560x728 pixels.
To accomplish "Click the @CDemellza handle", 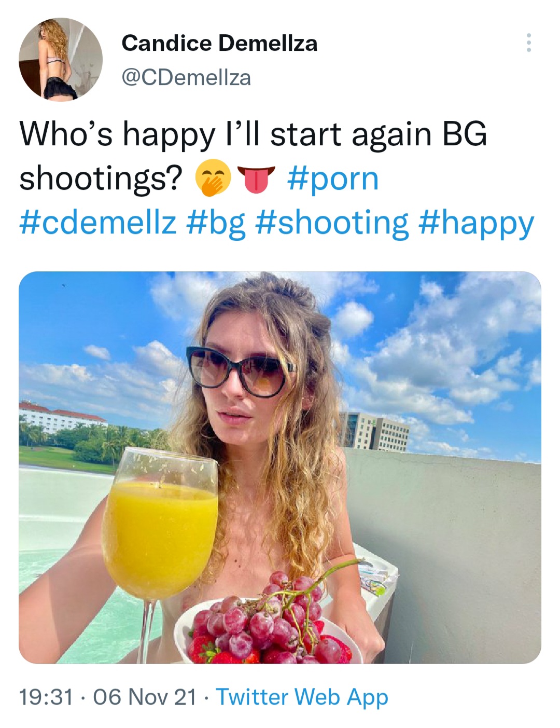I will pos(186,78).
